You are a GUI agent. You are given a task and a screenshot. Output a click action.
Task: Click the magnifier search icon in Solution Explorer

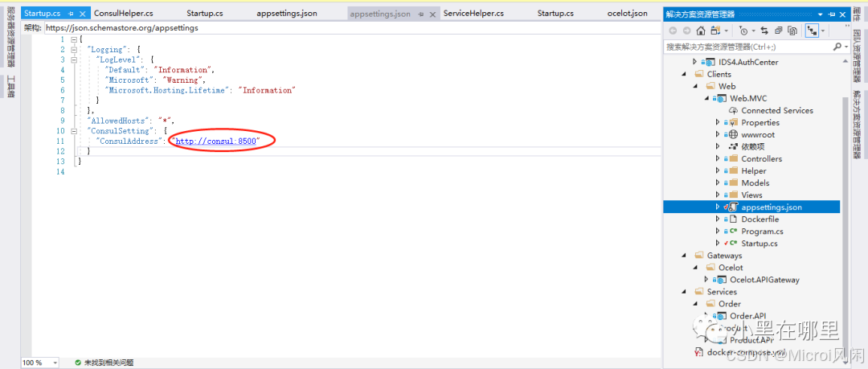(837, 47)
